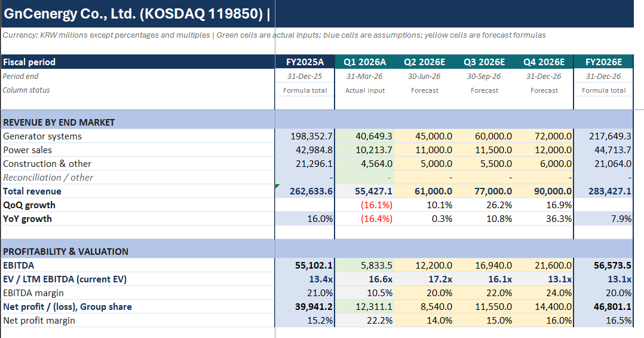This screenshot has width=644, height=338.
Task: Select the FY2026E total revenue cell 283,427.1
Action: (x=603, y=191)
